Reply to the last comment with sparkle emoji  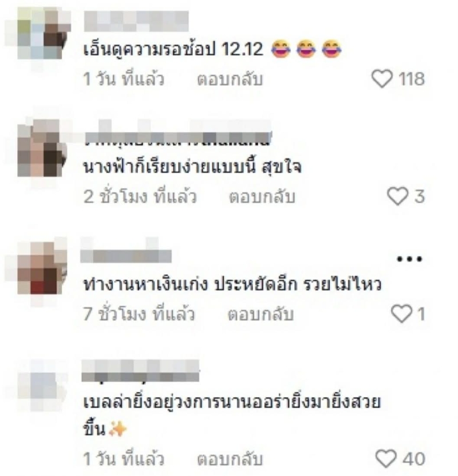coord(230,459)
